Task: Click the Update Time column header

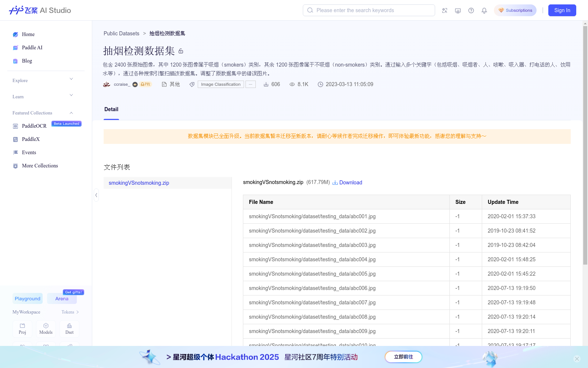Action: (526, 202)
